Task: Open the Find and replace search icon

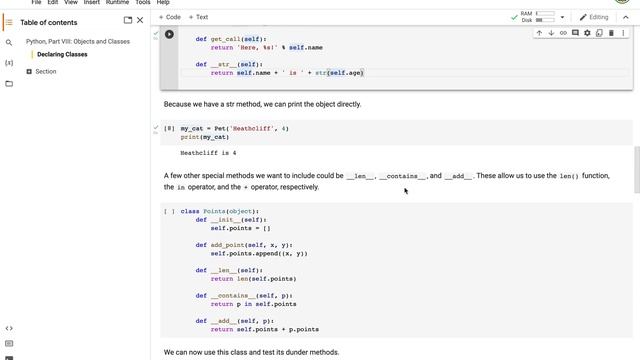Action: (x=9, y=42)
